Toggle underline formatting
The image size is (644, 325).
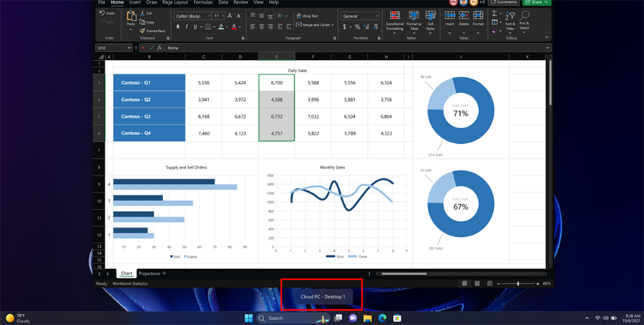pos(194,26)
